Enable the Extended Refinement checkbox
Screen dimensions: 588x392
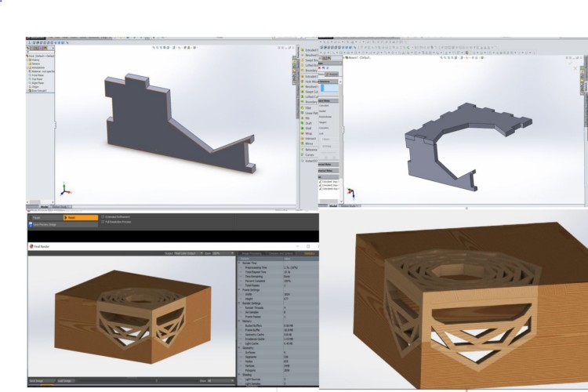point(103,217)
